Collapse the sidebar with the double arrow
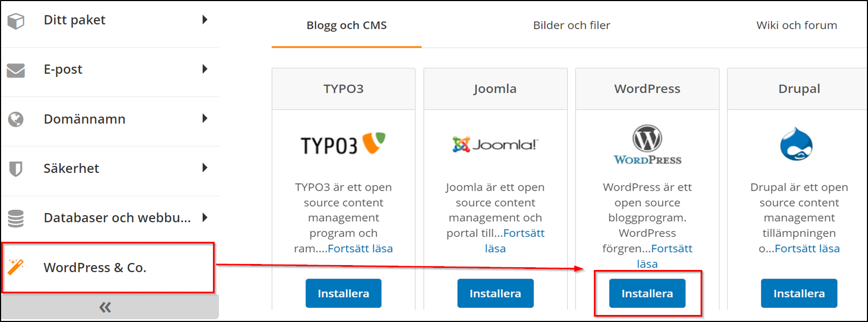The height and width of the screenshot is (322, 868). (x=106, y=306)
